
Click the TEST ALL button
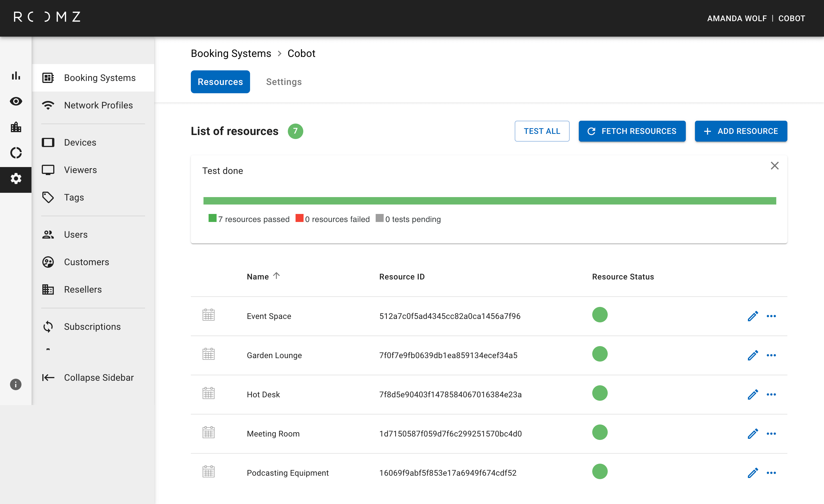coord(542,131)
